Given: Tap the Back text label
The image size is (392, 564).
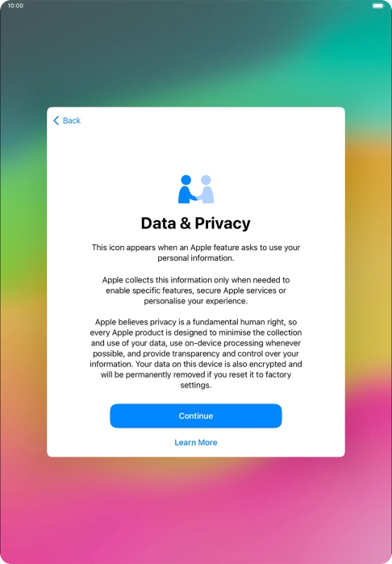Looking at the screenshot, I should (72, 120).
